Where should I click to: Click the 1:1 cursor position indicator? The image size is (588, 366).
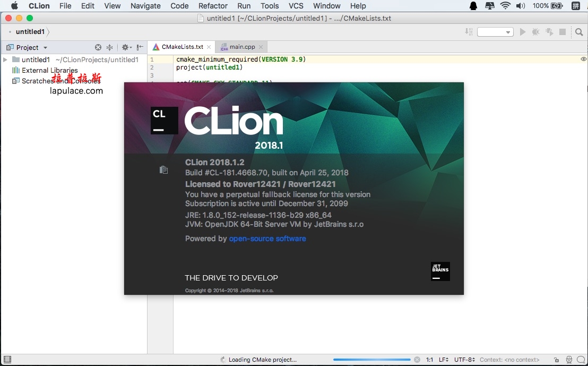pos(429,360)
